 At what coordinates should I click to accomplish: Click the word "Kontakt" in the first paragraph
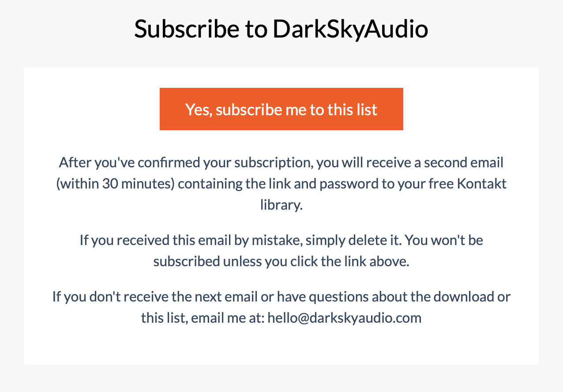tap(482, 184)
